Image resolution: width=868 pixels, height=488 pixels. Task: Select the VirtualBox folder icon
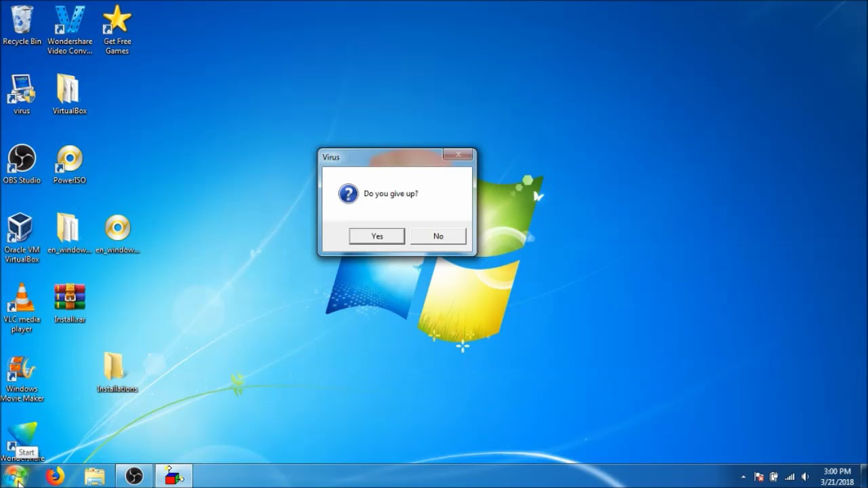click(69, 94)
